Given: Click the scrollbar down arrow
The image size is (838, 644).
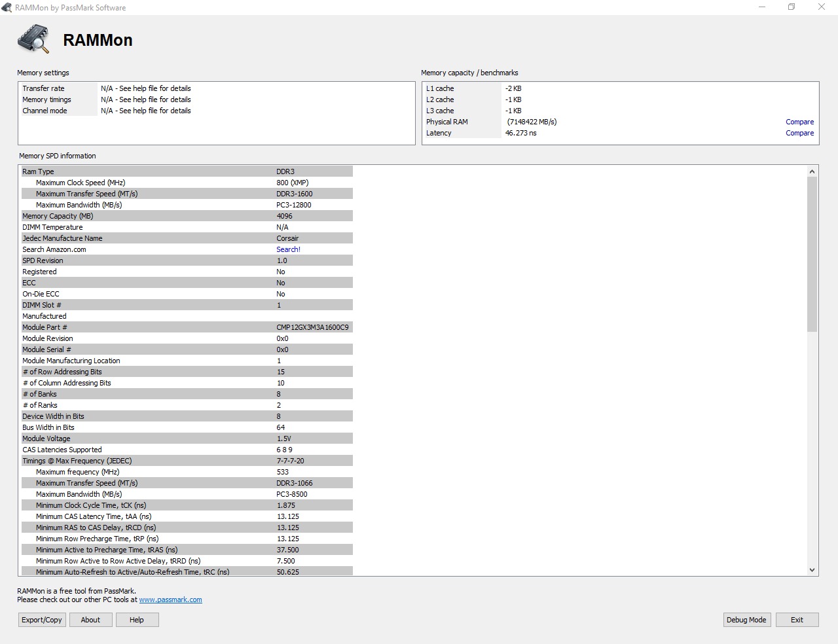Looking at the screenshot, I should point(812,570).
